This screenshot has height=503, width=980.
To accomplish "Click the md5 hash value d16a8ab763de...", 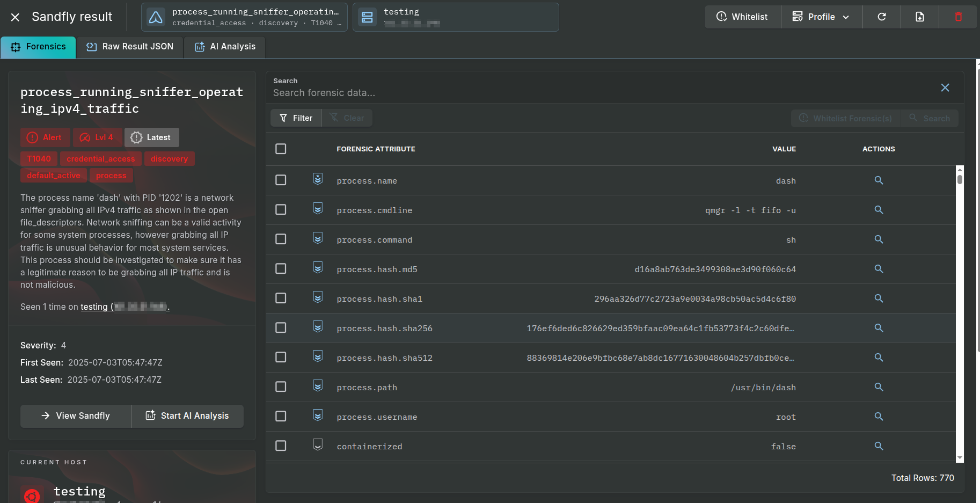I will tap(715, 269).
